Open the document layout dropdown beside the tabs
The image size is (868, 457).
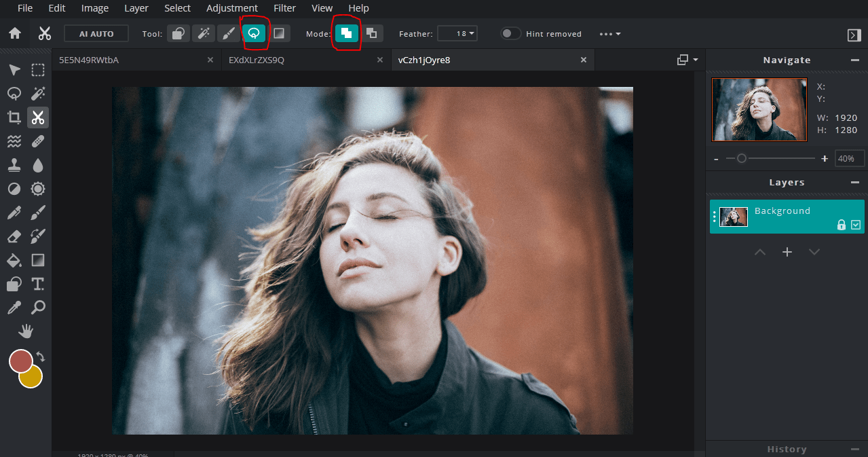[687, 60]
